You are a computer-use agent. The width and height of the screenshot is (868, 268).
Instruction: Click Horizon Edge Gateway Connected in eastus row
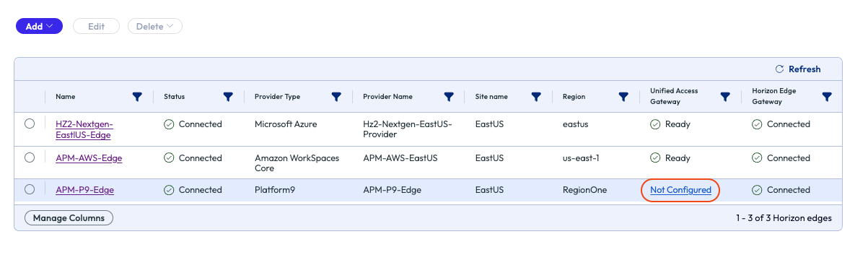click(x=781, y=124)
